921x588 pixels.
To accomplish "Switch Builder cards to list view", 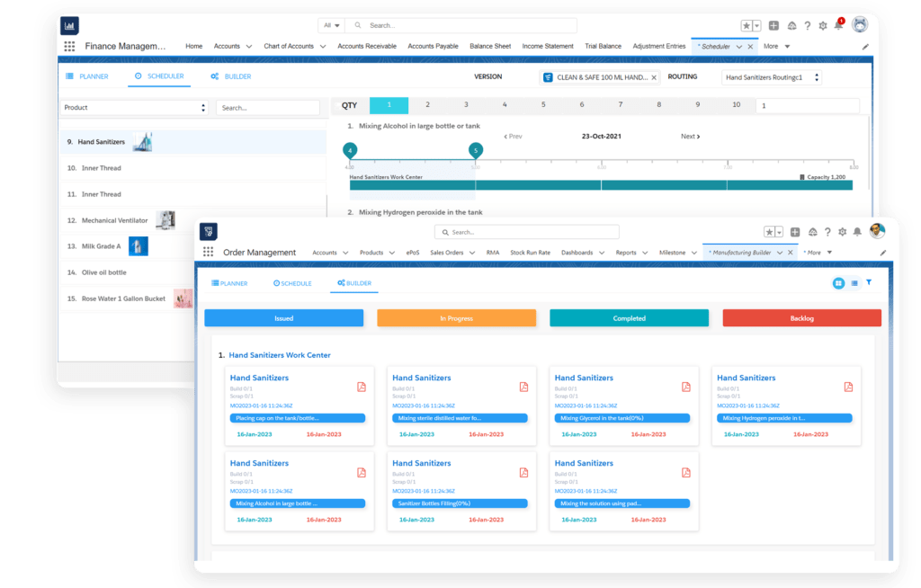I will (854, 282).
